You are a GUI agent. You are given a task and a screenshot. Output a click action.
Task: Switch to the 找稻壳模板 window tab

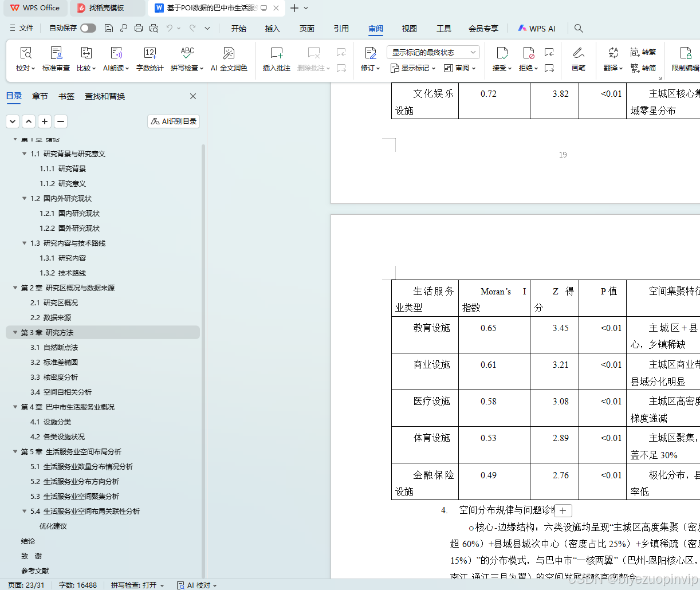tap(107, 8)
